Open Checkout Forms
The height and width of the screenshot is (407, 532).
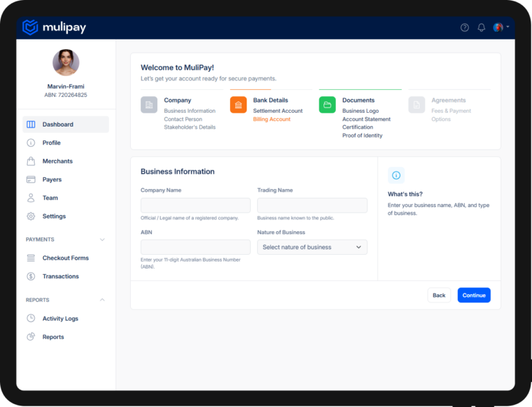(x=66, y=258)
